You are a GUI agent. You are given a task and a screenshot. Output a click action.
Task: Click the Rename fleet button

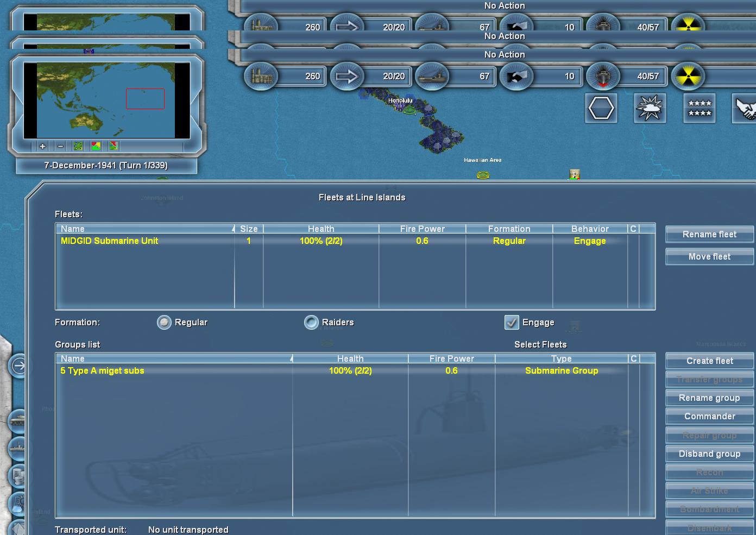pos(709,234)
